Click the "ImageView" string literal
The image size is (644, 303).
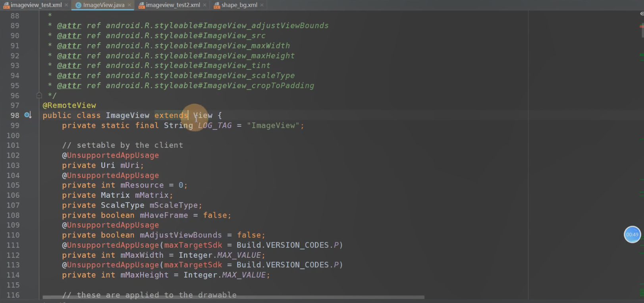coord(273,125)
